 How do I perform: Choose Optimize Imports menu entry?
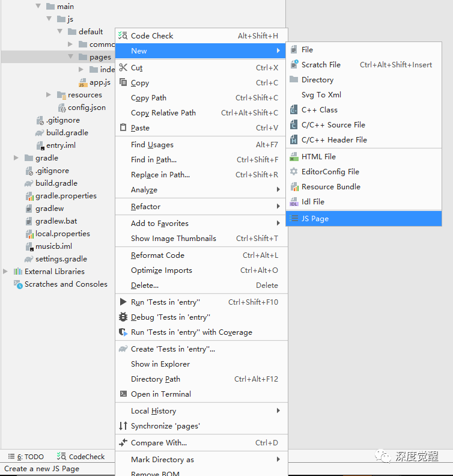coord(201,270)
